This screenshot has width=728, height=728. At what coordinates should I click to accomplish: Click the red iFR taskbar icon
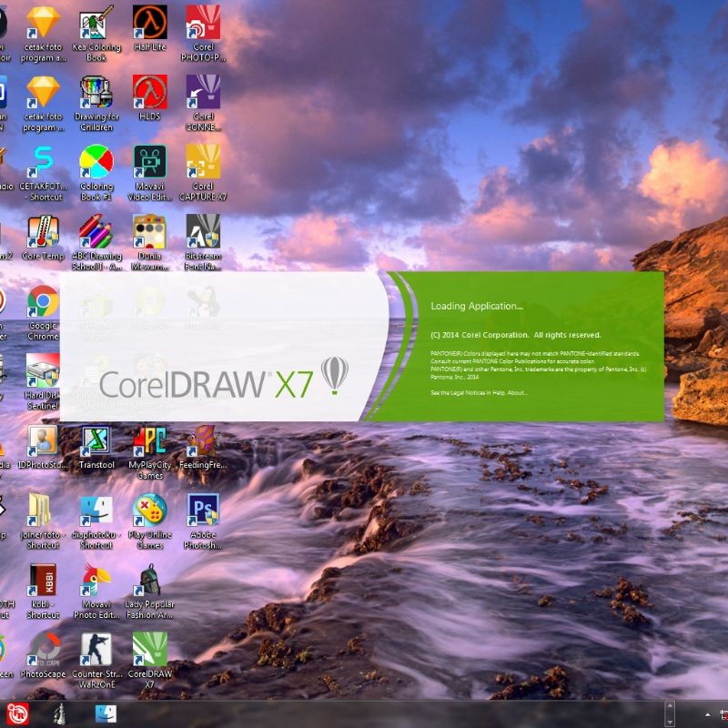17,714
